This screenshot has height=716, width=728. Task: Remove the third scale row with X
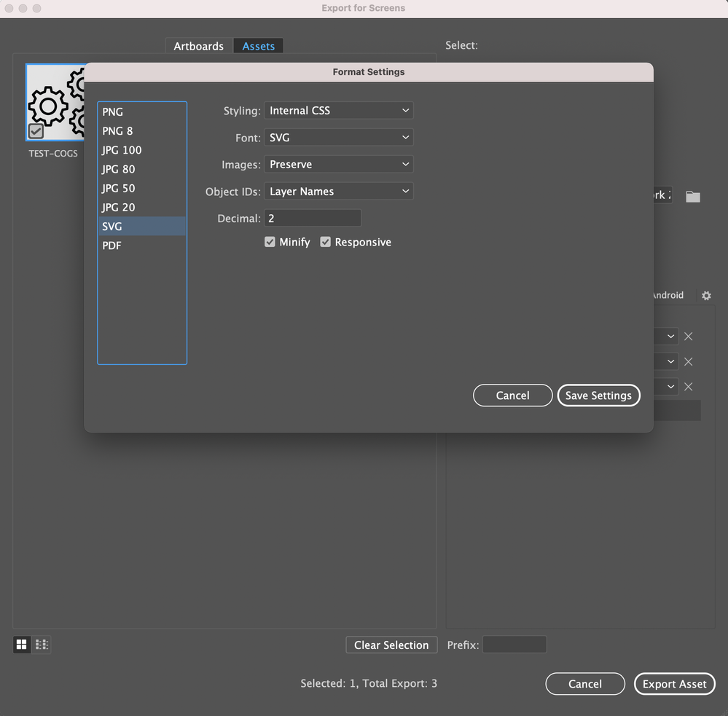688,387
